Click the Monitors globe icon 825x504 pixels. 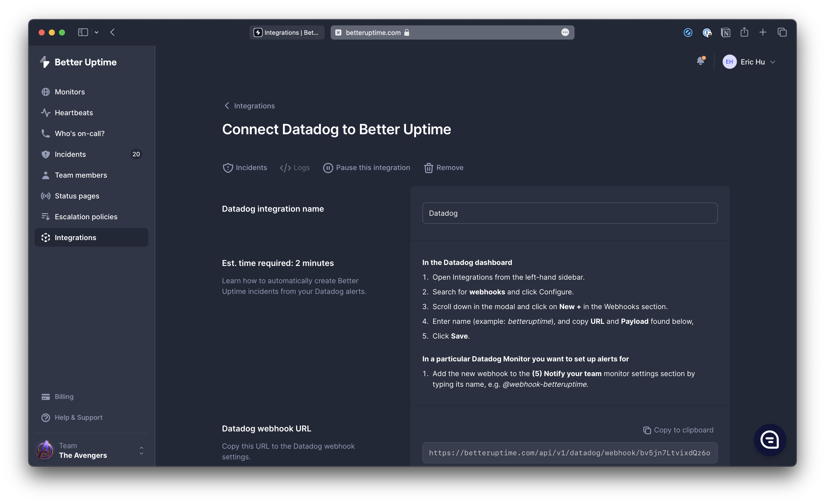45,92
